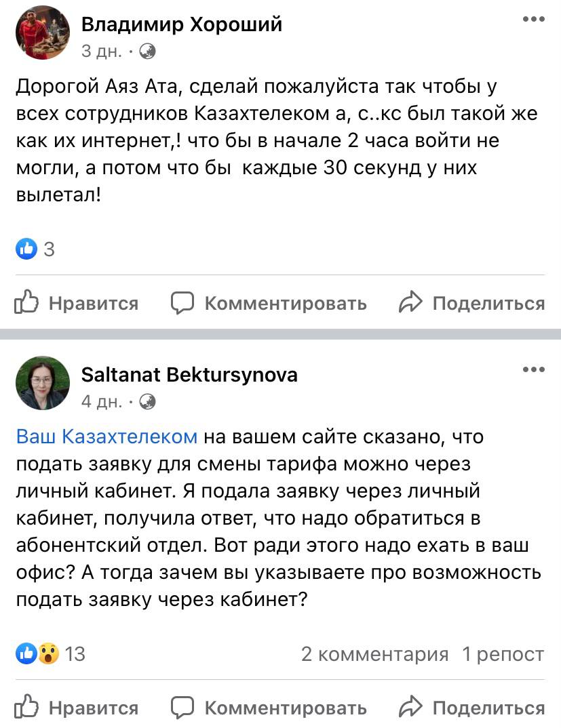Click the public globe icon beside 4 дн.
The image size is (561, 728).
[x=148, y=401]
